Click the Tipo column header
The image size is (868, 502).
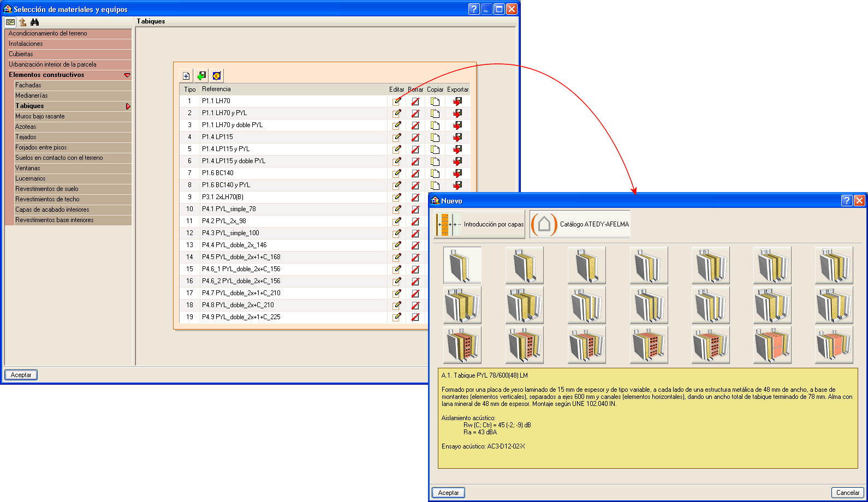(190, 89)
